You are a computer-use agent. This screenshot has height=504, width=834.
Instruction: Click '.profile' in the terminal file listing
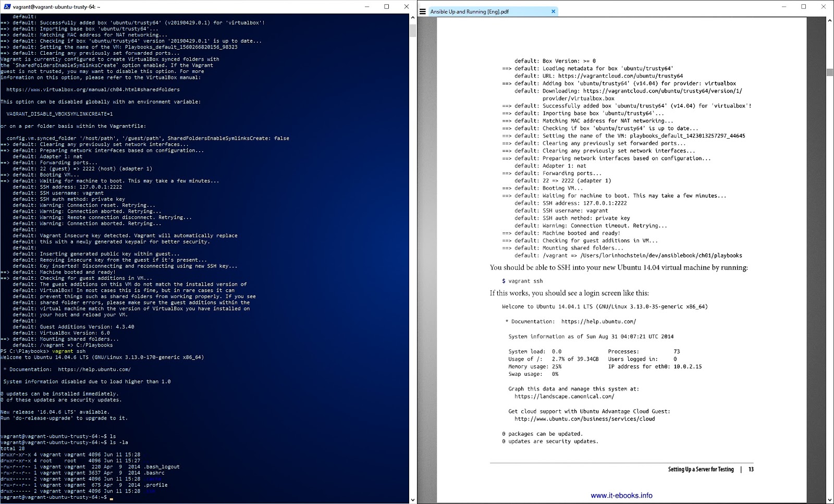(156, 485)
